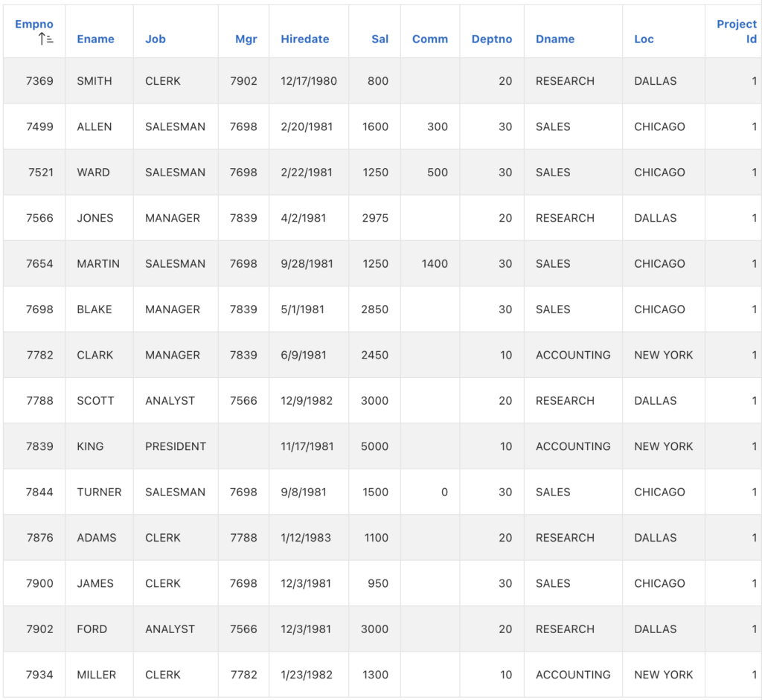Sort by the Empno column header

coord(33,25)
